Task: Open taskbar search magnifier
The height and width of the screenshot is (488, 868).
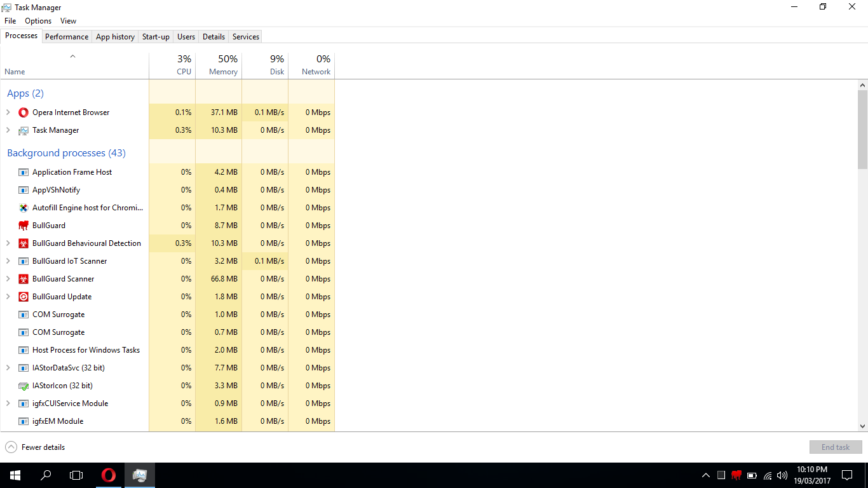Action: coord(46,475)
